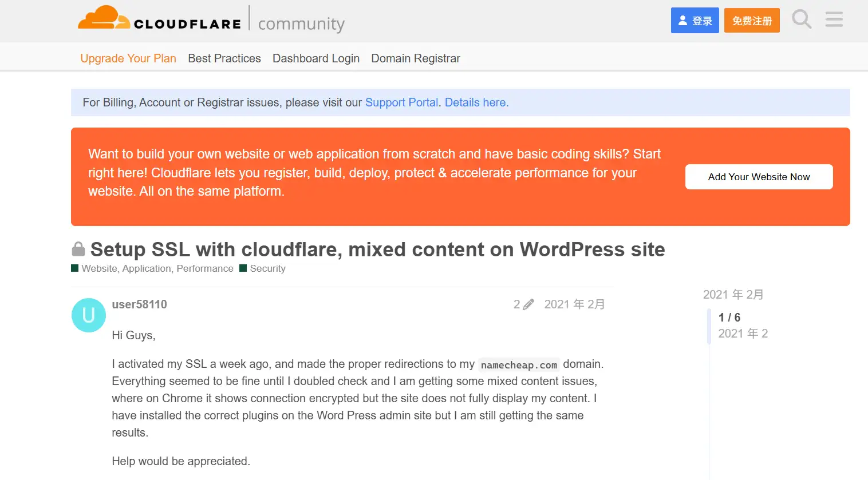This screenshot has width=868, height=480.
Task: Open the hamburger menu icon
Action: tap(834, 19)
